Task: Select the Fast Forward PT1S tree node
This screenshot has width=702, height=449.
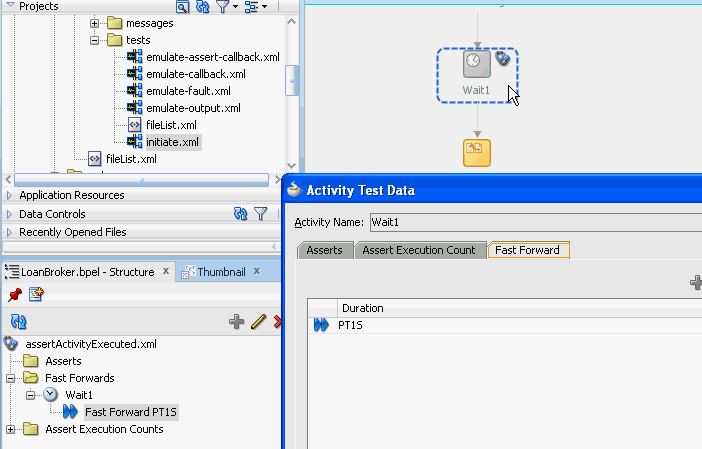Action: coord(131,412)
